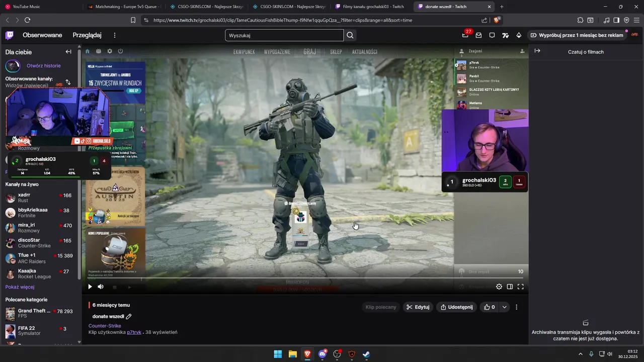
Task: Open Windows Start menu
Action: [x=278, y=354]
